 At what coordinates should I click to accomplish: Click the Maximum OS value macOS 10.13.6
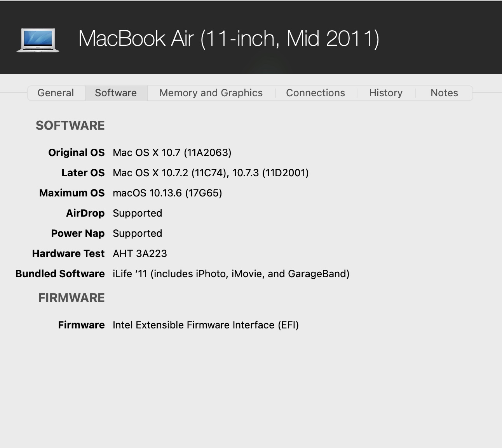(x=167, y=193)
